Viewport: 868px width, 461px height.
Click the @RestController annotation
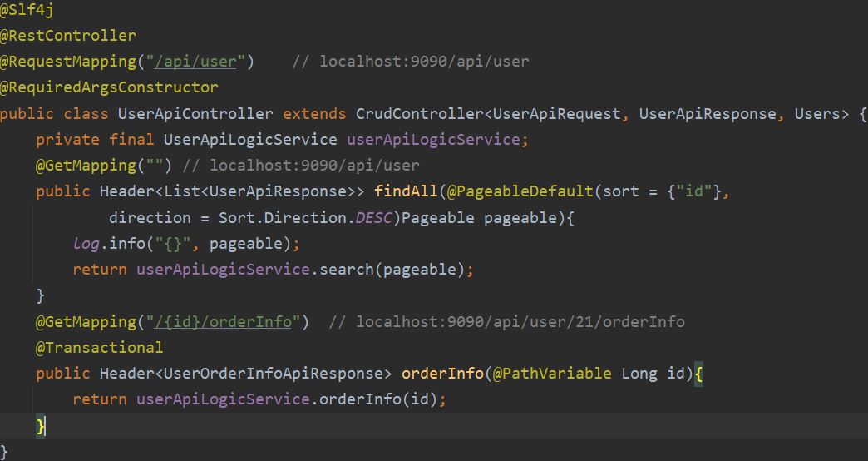tap(67, 36)
